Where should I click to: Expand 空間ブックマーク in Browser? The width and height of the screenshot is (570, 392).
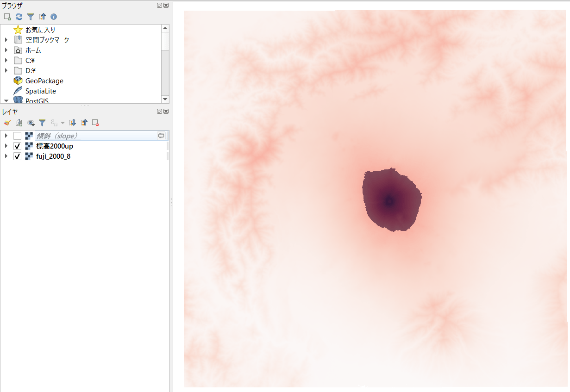6,40
